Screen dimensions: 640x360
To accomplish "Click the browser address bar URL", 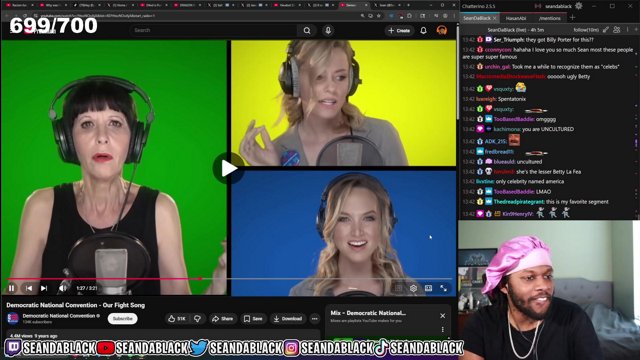I will point(97,16).
